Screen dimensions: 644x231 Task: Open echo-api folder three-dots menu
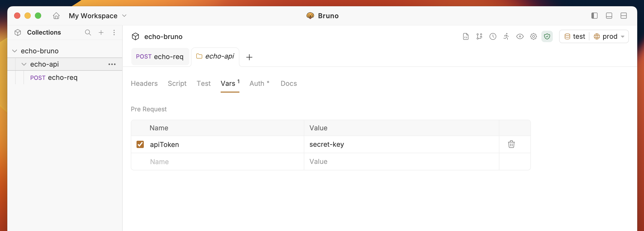point(112,64)
